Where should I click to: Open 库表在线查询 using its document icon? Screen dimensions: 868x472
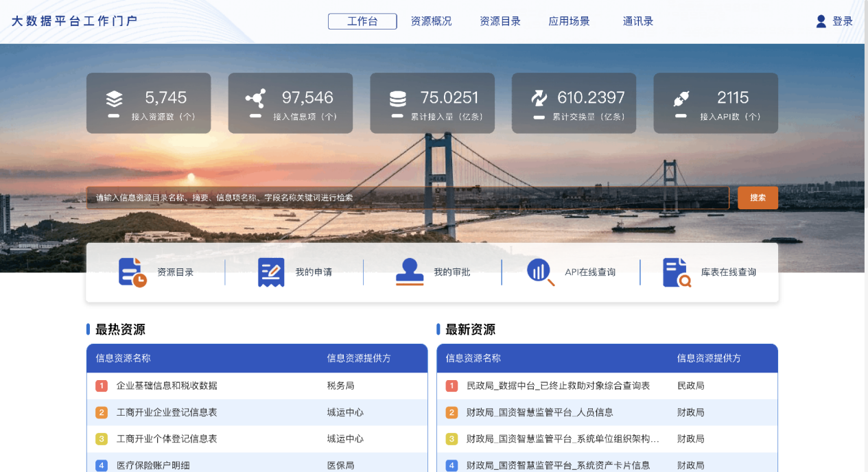(x=677, y=271)
